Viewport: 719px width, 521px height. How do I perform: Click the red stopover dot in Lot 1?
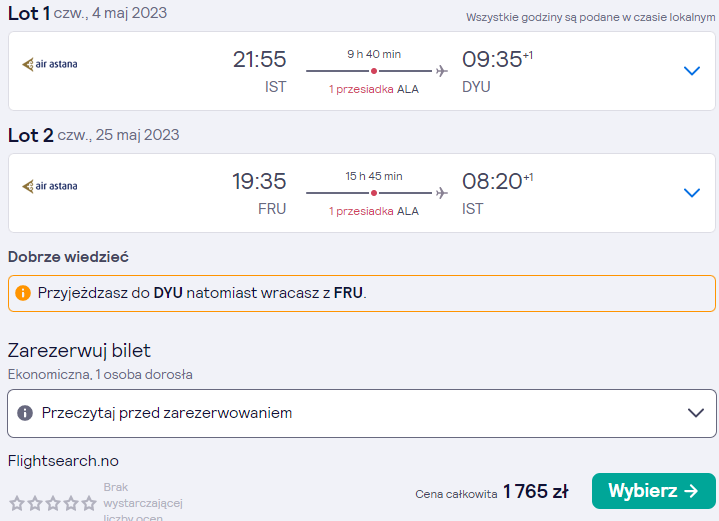374,71
